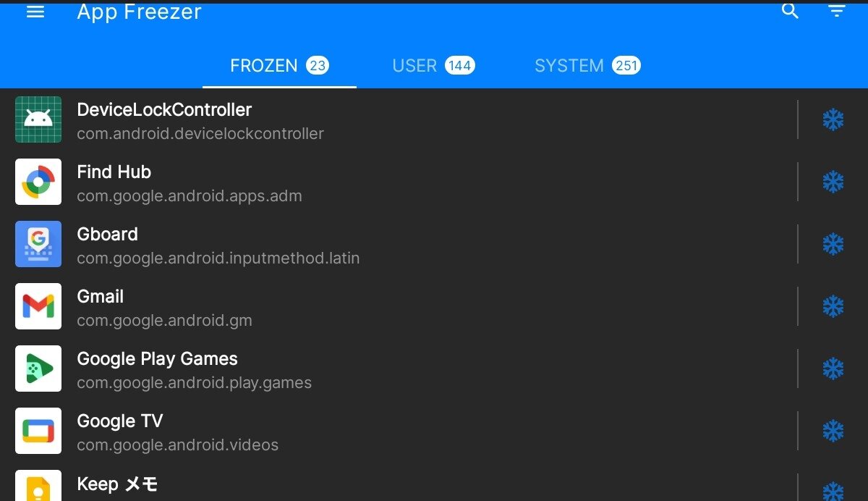Select the Find Hub app icon

click(x=38, y=182)
